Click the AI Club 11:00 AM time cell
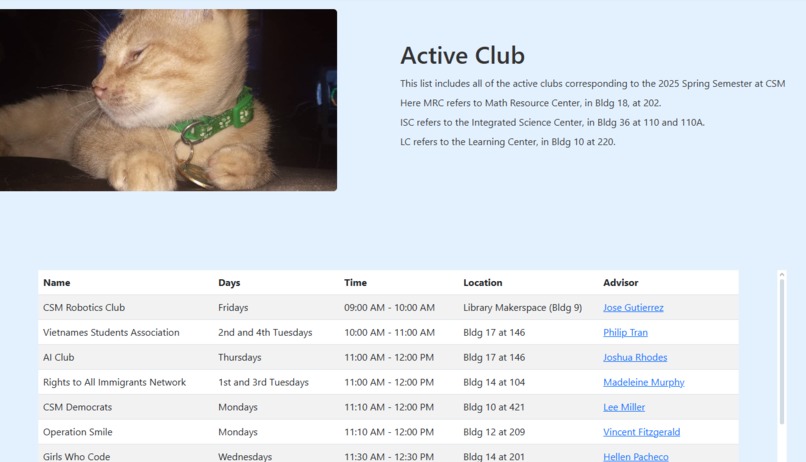Viewport: 806px width, 462px height. (389, 357)
